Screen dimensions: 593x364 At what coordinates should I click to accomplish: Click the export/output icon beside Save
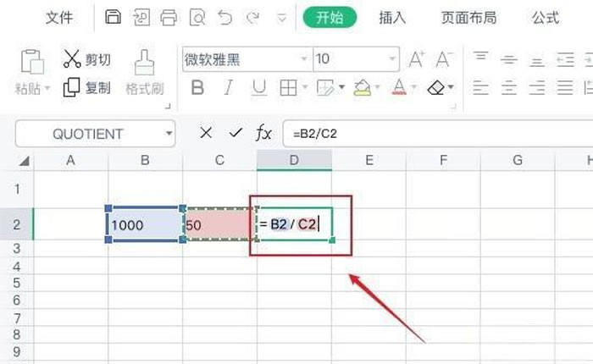point(141,18)
